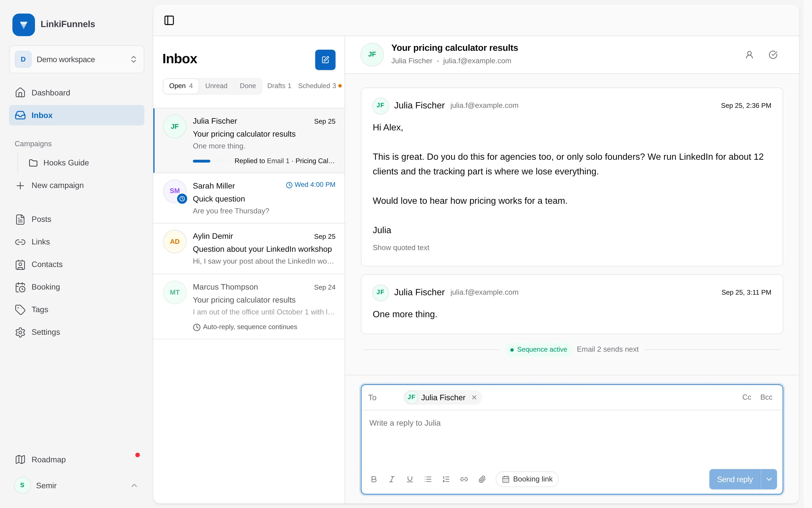Open the LinkiFunnels logo
This screenshot has width=812, height=508.
click(23, 25)
